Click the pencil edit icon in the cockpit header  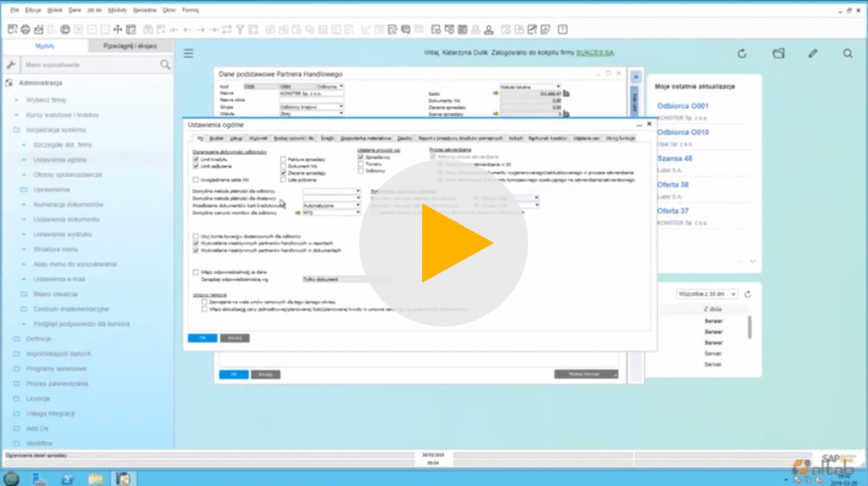tap(812, 53)
